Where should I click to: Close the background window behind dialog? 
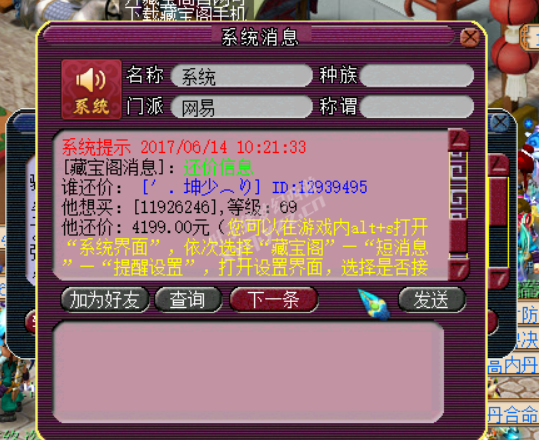click(x=500, y=122)
